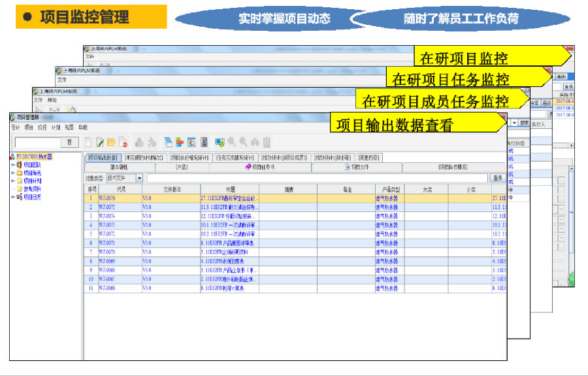Click the toolbar search input field
The width and height of the screenshot is (588, 376).
click(x=37, y=142)
